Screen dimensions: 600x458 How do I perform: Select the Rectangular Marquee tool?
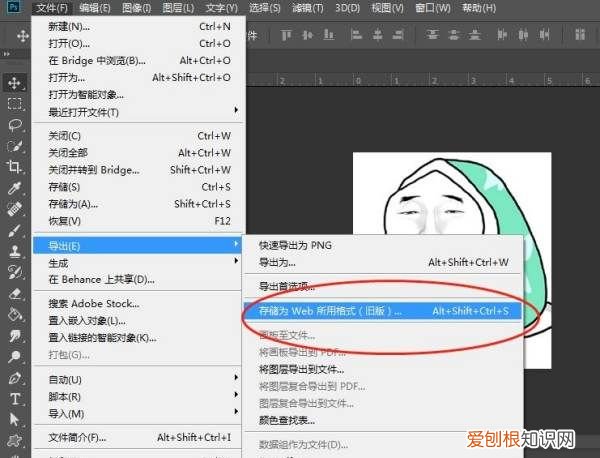15,104
